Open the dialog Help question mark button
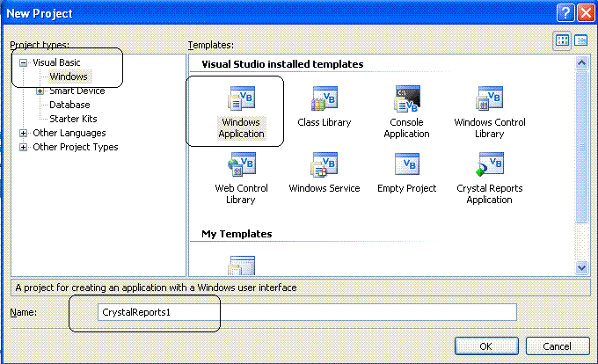Screen dimensions: 598x364 point(565,13)
